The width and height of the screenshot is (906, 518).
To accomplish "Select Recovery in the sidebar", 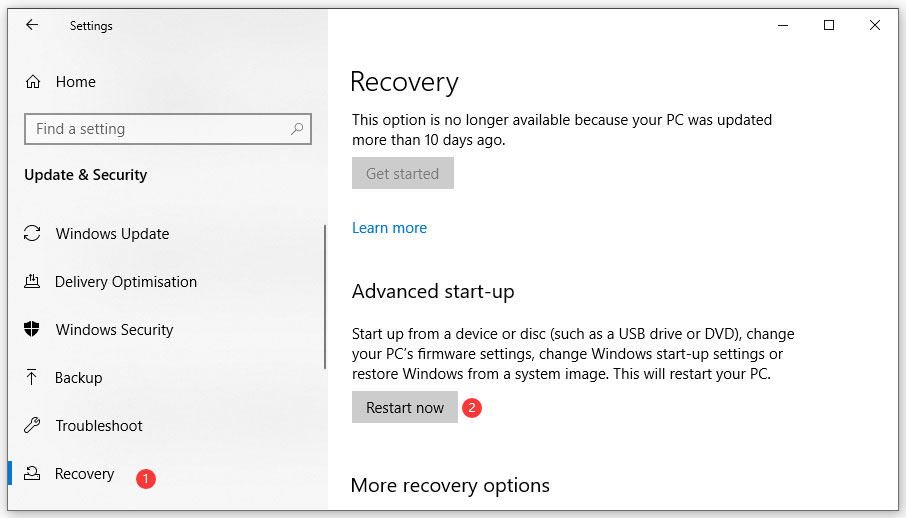I will (x=84, y=473).
